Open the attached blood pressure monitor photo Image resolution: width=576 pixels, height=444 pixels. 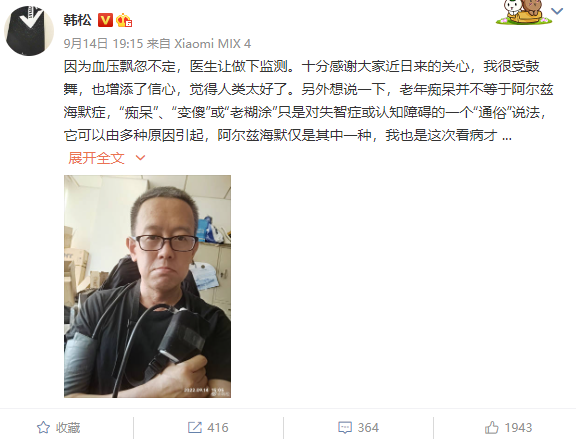pyautogui.click(x=147, y=286)
